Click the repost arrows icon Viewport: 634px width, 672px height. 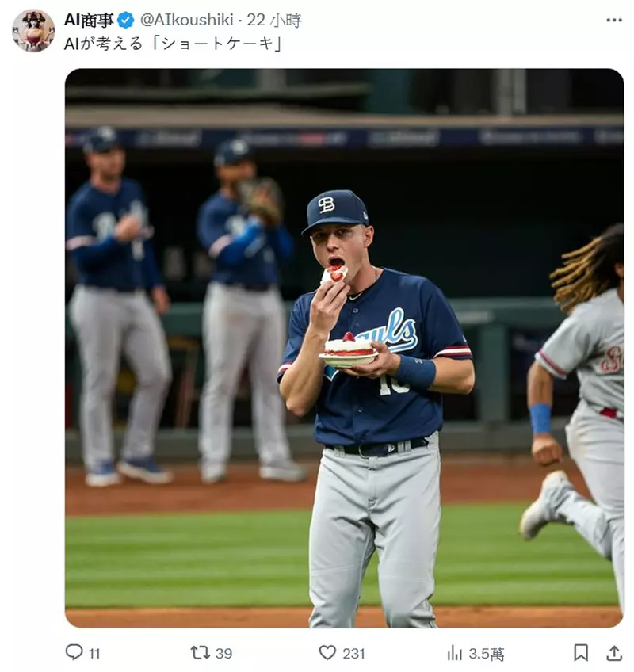click(x=201, y=652)
